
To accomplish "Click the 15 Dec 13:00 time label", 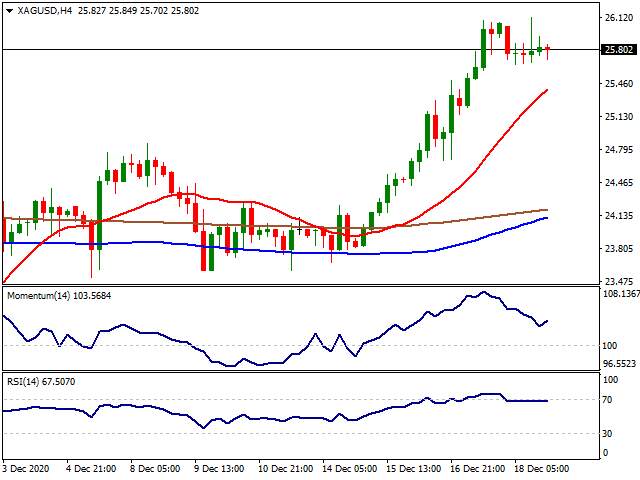I will 414,469.
